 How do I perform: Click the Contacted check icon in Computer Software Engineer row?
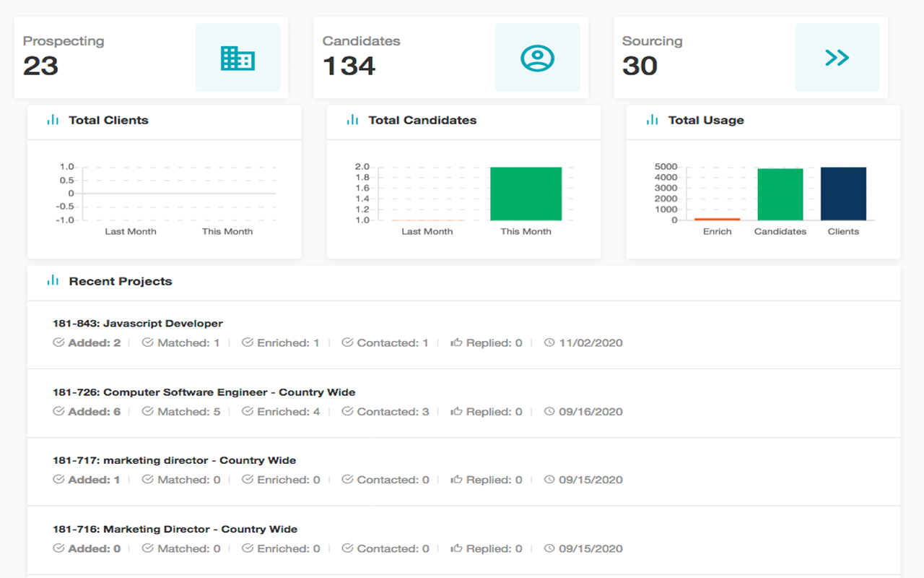coord(347,411)
